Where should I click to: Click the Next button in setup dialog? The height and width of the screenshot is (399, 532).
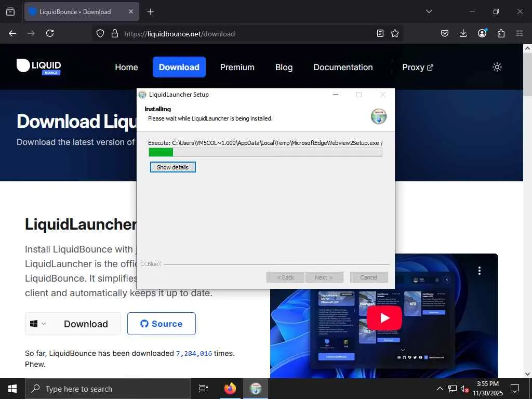pyautogui.click(x=324, y=277)
